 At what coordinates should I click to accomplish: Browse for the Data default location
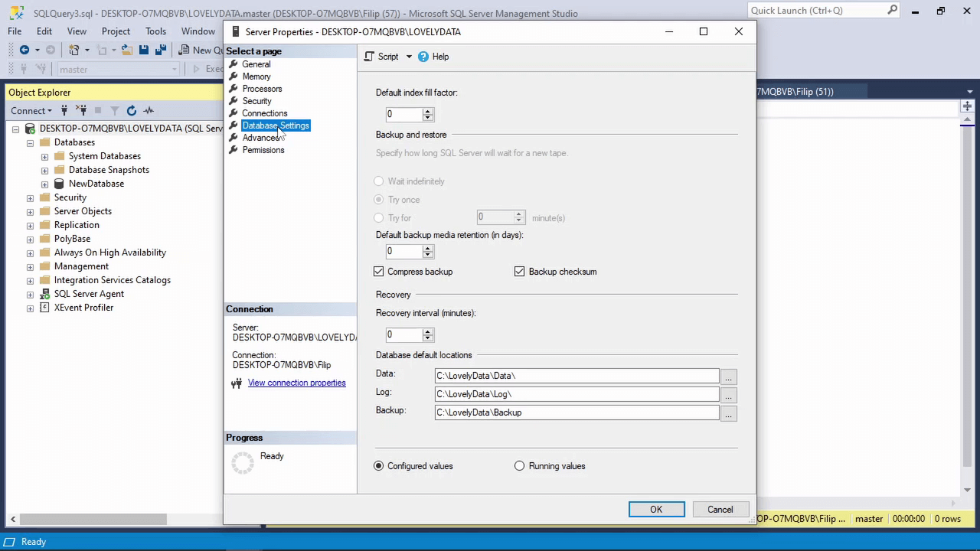tap(728, 377)
